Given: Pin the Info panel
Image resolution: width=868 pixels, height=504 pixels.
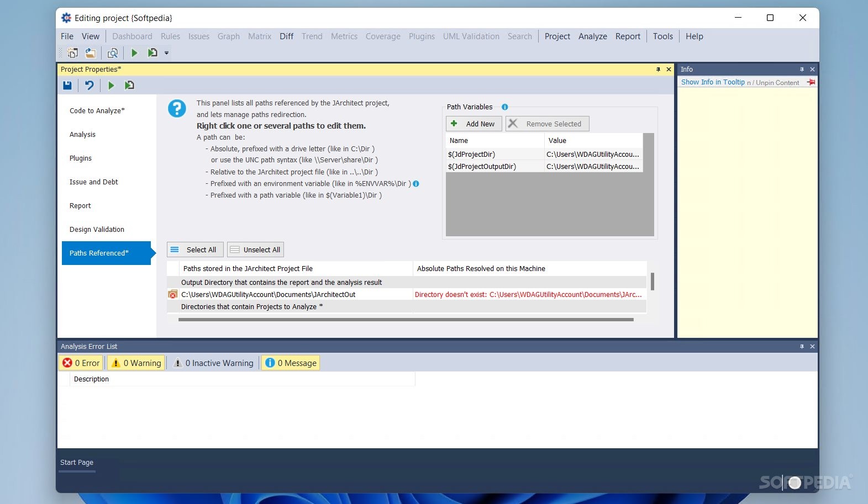Looking at the screenshot, I should [802, 70].
